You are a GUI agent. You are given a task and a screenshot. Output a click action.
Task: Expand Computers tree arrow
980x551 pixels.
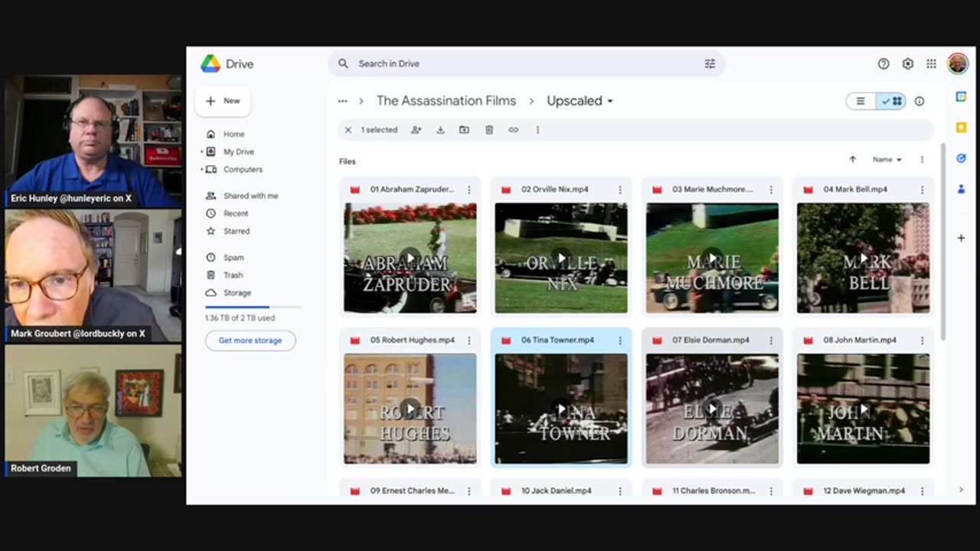(x=202, y=169)
